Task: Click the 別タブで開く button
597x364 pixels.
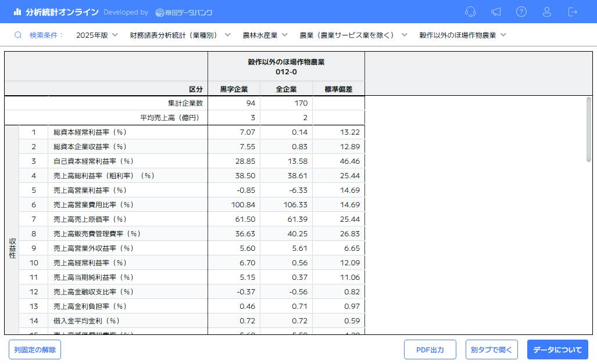Action: (x=492, y=349)
